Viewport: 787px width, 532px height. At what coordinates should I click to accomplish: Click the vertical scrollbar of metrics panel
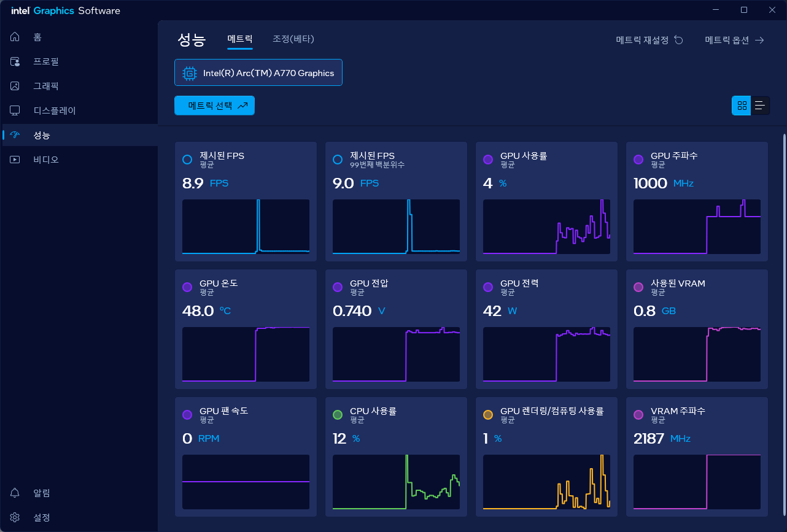point(783,325)
